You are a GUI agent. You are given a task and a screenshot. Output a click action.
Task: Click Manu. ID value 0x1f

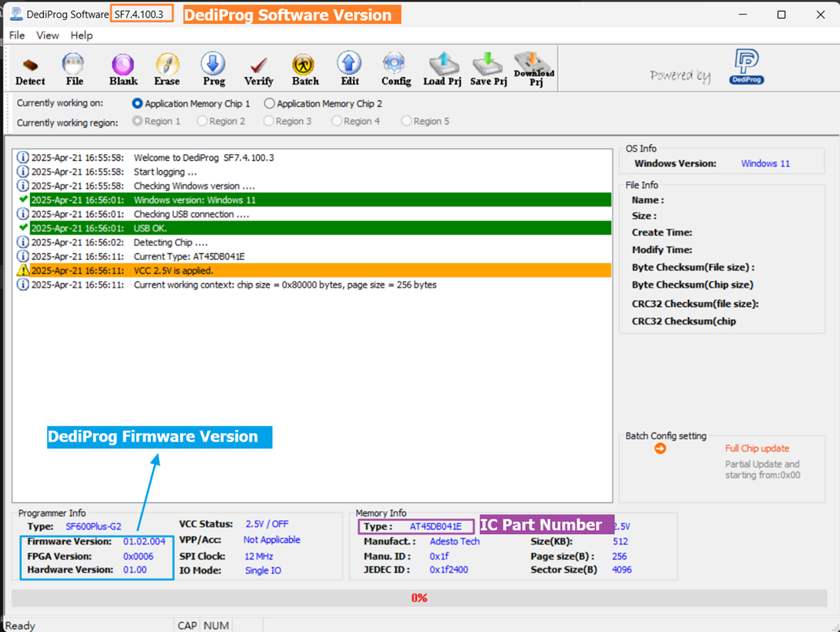[439, 556]
